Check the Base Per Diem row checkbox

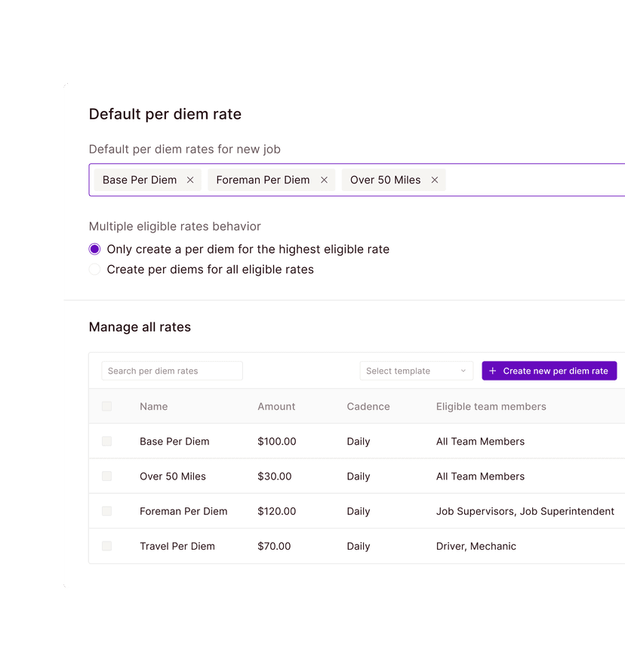106,441
